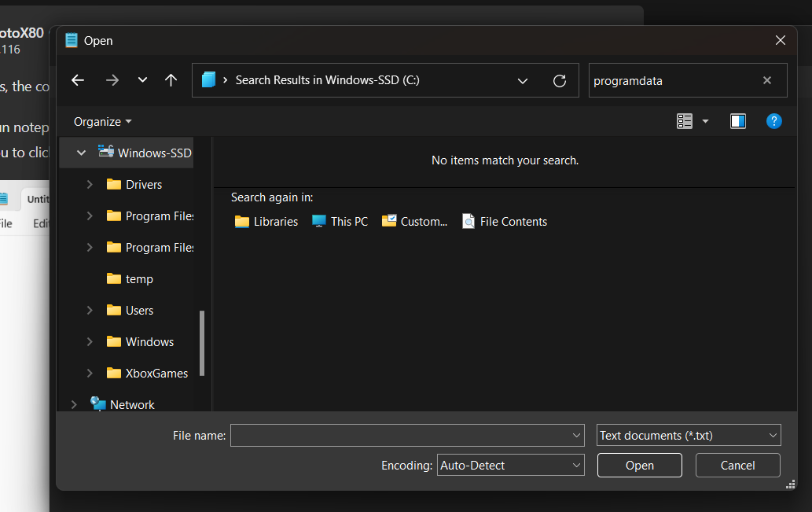This screenshot has width=812, height=512.
Task: Go back with the left arrow
Action: click(78, 80)
